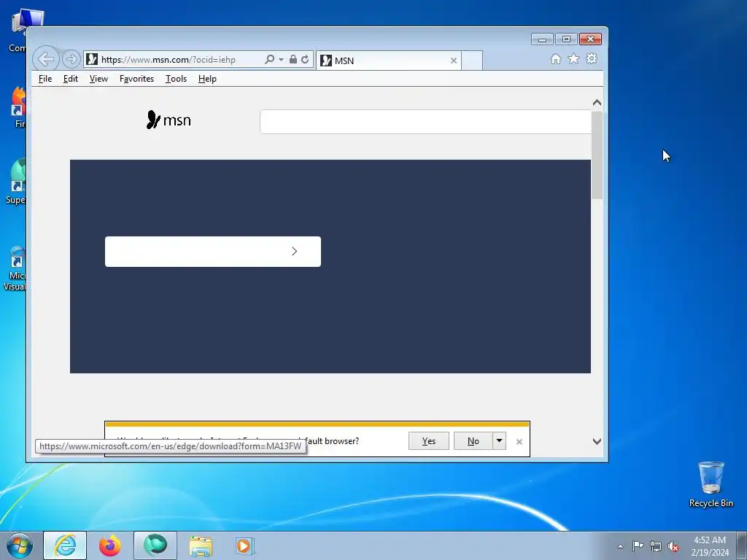The height and width of the screenshot is (560, 747).
Task: Open the Windows Start orb
Action: coord(20,545)
